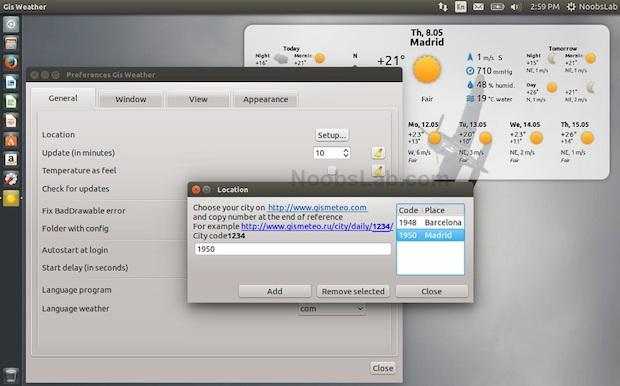
Task: Open the clock menu showing 2:59 PM
Action: click(545, 7)
